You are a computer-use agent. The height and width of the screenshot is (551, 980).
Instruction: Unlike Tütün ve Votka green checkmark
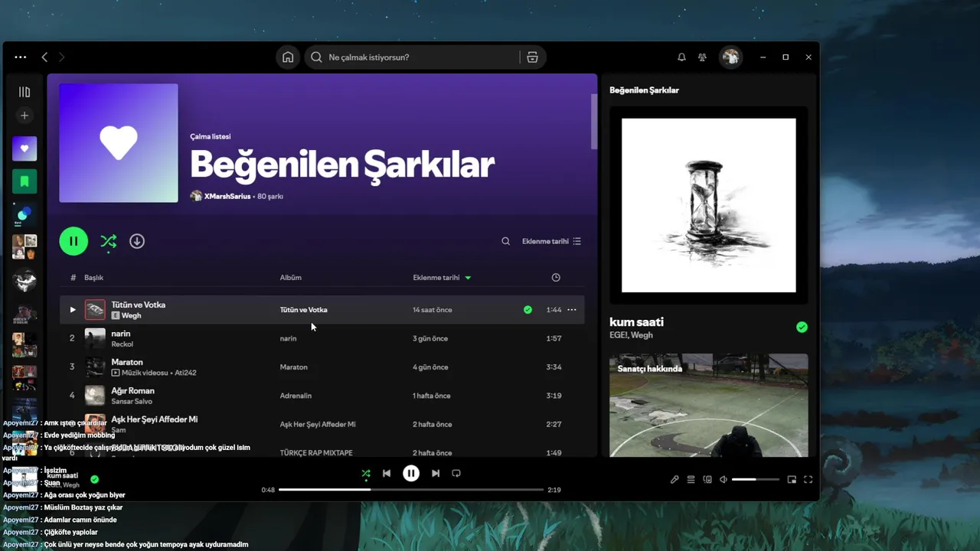(x=528, y=310)
